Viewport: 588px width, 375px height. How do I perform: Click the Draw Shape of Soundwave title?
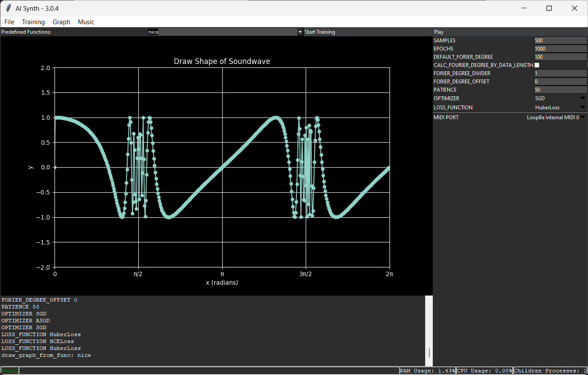point(222,61)
